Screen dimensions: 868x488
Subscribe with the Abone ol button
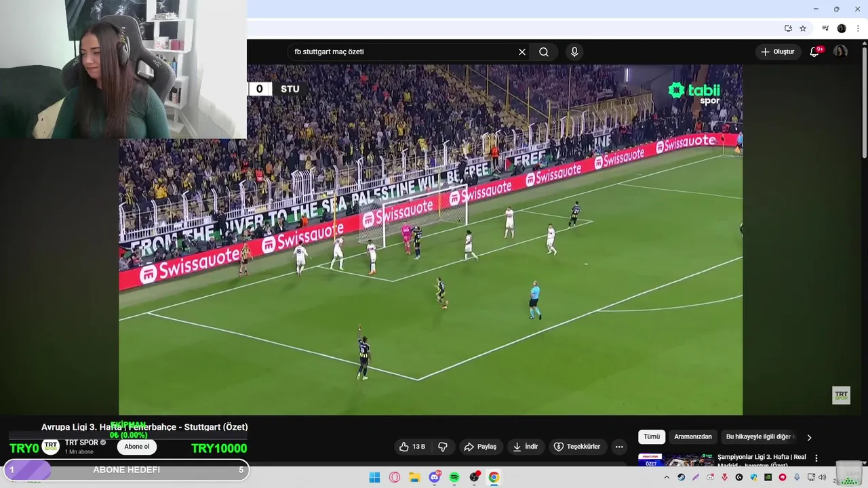[137, 447]
